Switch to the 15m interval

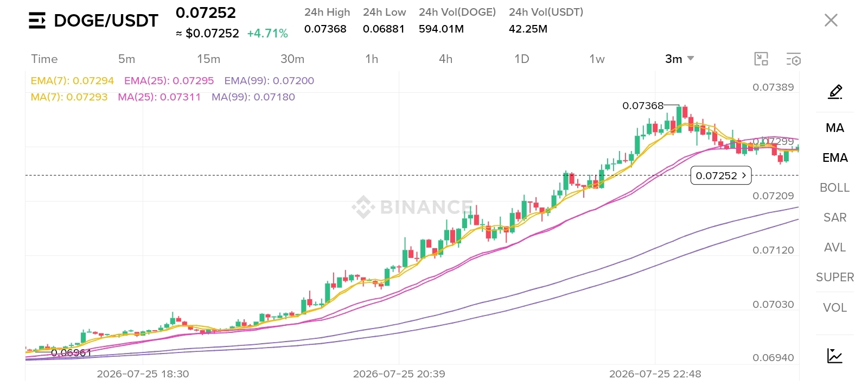point(208,59)
